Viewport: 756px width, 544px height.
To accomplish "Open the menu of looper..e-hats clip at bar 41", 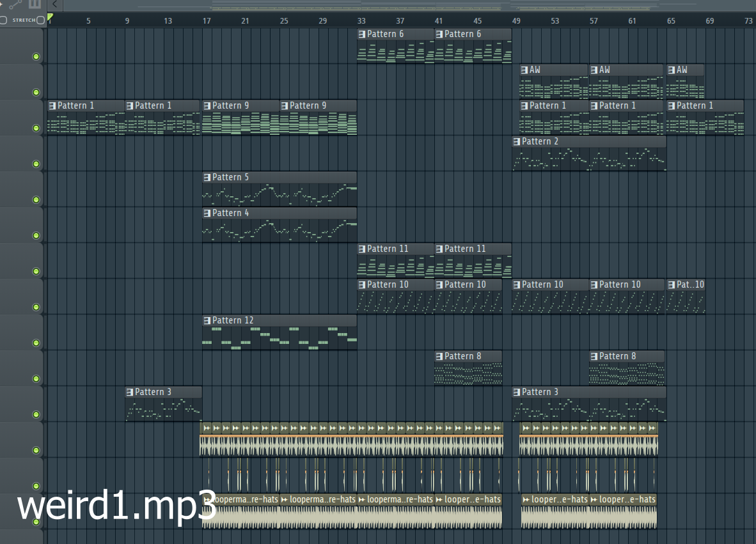I will click(439, 500).
